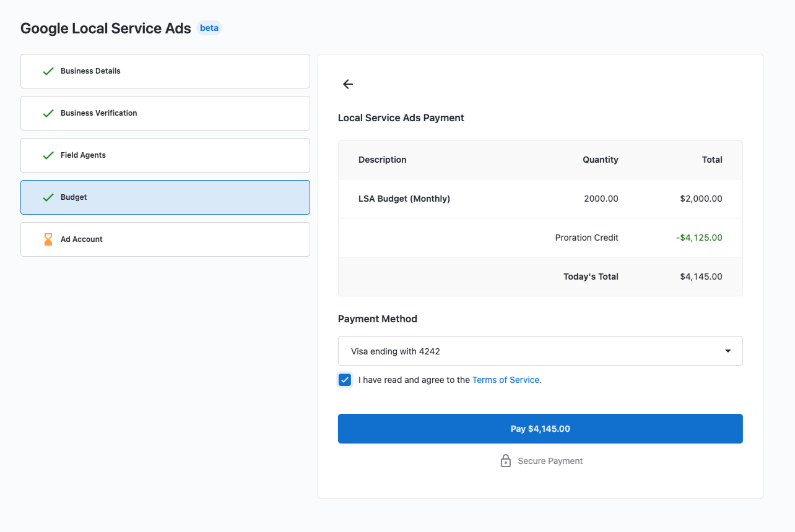Click the Field Agents checkmark icon
Viewport: 795px width, 532px height.
coord(48,155)
